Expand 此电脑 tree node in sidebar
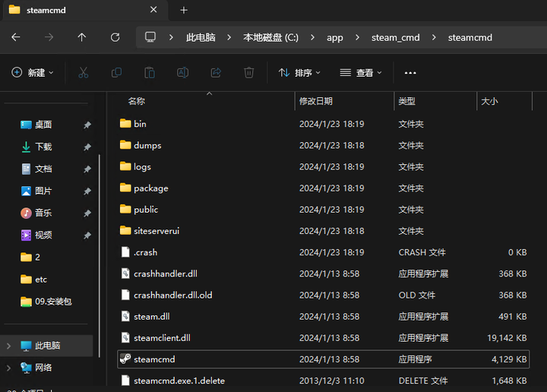The image size is (547, 392). pyautogui.click(x=8, y=346)
